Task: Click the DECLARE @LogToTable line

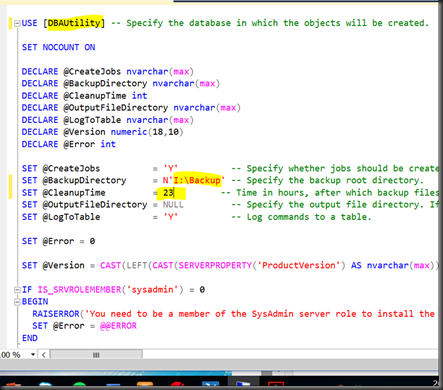Action: pos(108,120)
